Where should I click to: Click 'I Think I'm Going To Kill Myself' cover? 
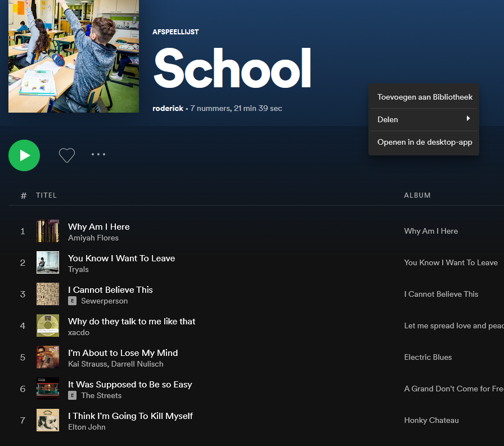(x=48, y=420)
